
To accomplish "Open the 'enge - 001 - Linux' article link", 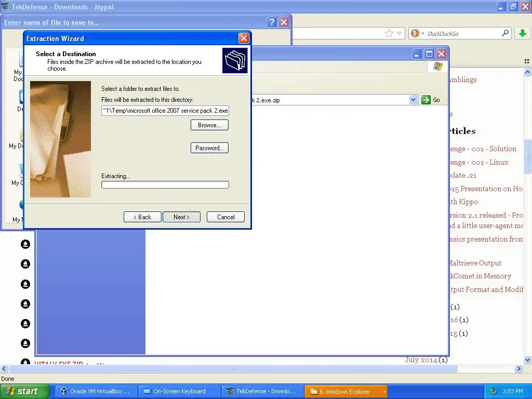I will click(x=479, y=162).
